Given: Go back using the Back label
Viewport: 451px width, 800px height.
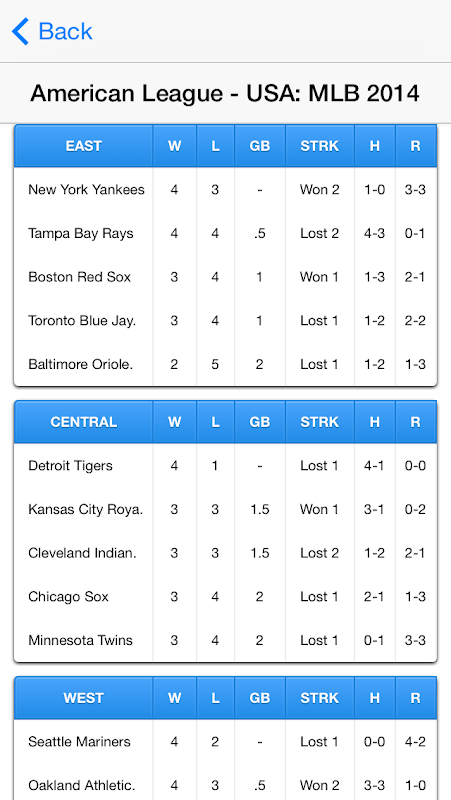Looking at the screenshot, I should pos(65,32).
